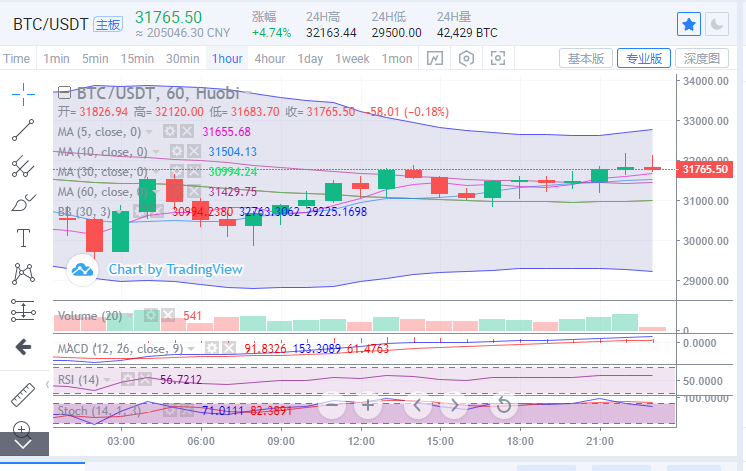
Task: Switch to 1mon interval
Action: click(x=397, y=59)
